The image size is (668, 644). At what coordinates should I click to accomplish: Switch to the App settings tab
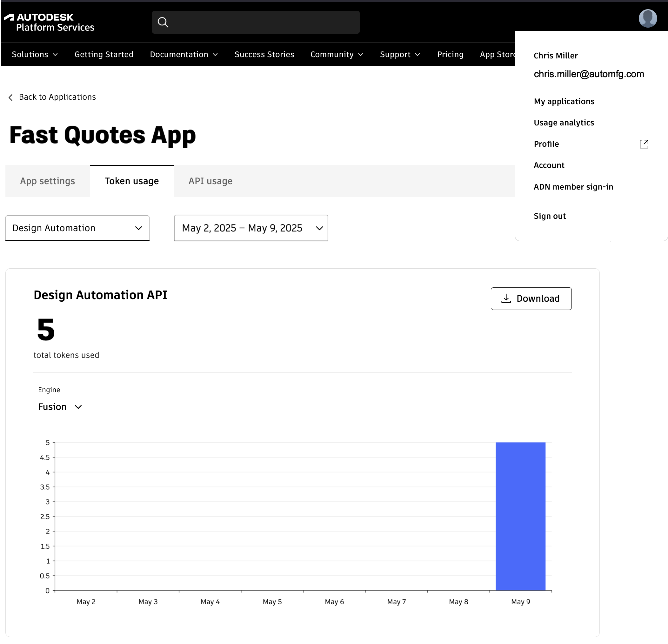pyautogui.click(x=47, y=181)
